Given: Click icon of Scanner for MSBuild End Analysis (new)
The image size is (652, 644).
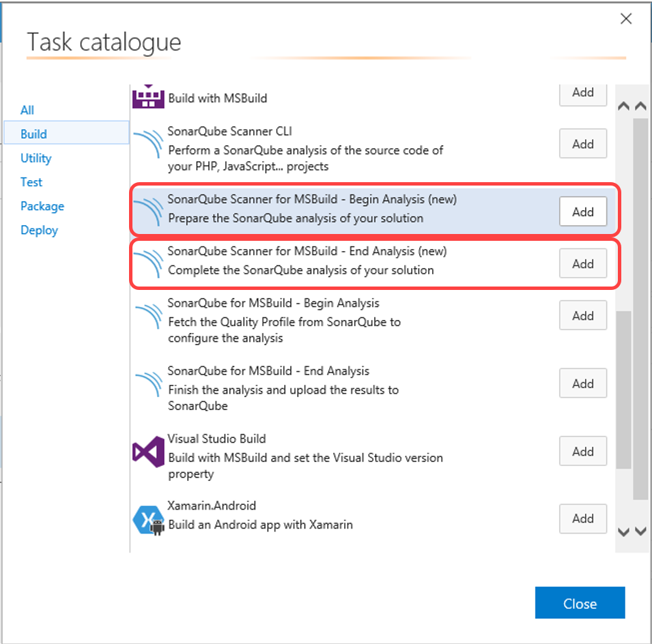Looking at the screenshot, I should pyautogui.click(x=148, y=263).
